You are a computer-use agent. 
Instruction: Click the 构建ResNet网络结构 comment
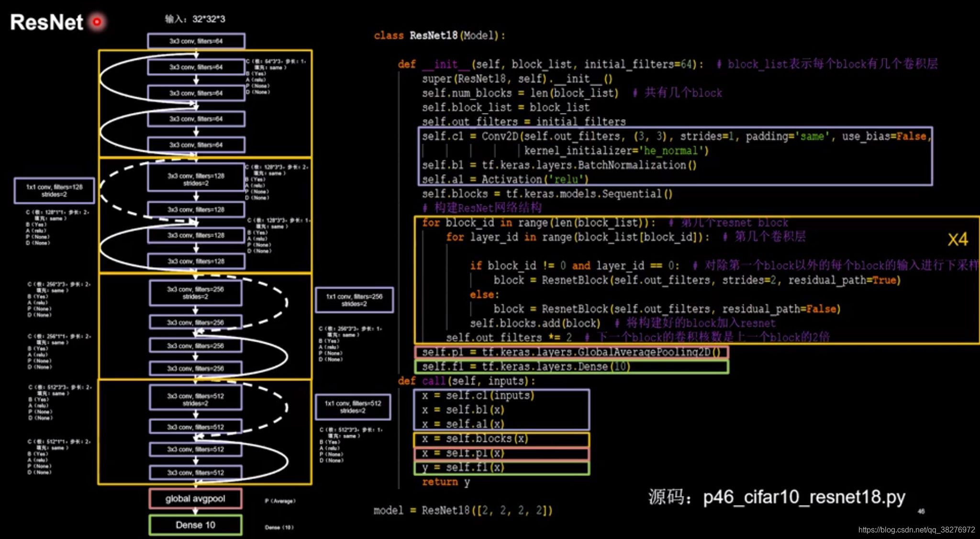[482, 208]
